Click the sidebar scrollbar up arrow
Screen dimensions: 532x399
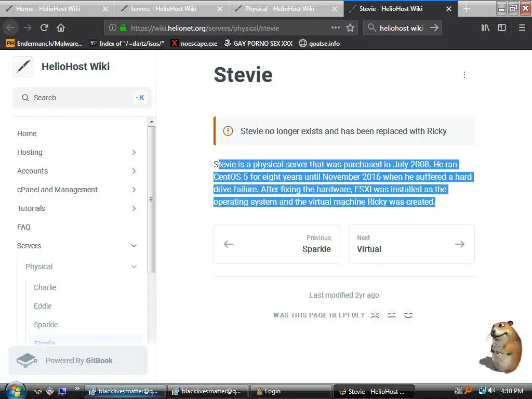coord(152,122)
